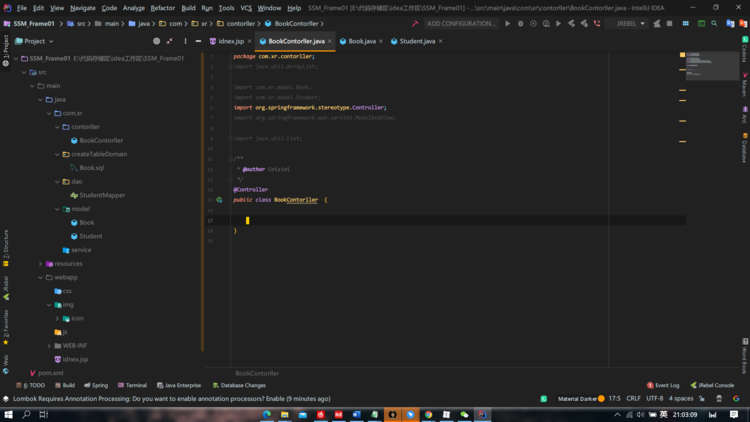750x422 pixels.
Task: Toggle the import fold marker on line 2
Action: pos(231,67)
